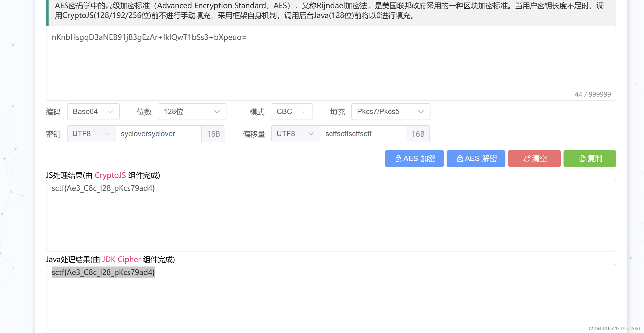Click the key field containing sycloversyclover
Screen dimensions: 644x333
[158, 134]
